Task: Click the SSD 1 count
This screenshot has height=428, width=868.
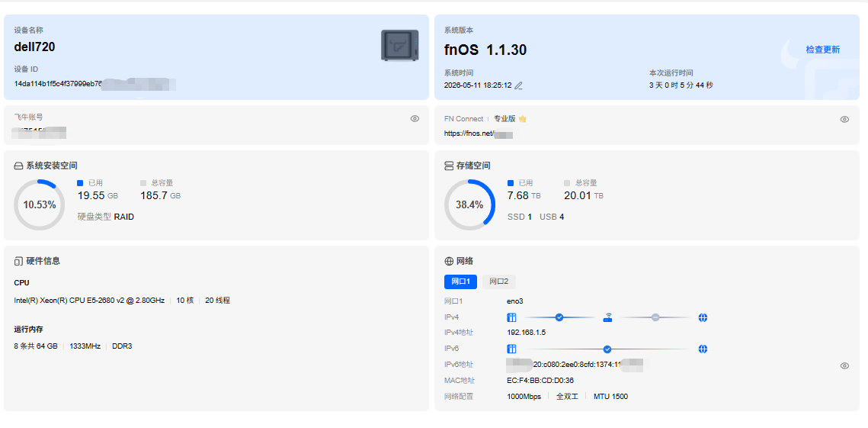Action: click(x=519, y=217)
